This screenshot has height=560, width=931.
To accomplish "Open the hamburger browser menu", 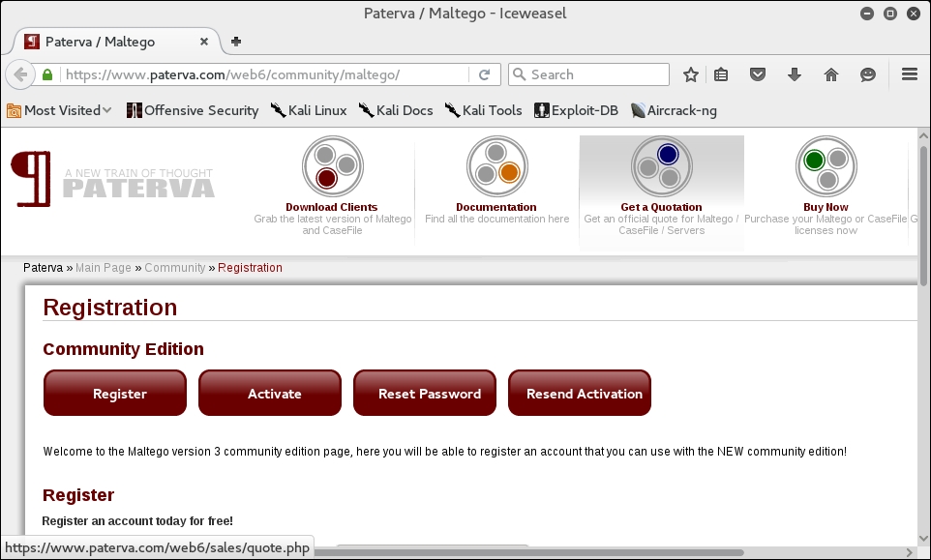I will click(910, 74).
